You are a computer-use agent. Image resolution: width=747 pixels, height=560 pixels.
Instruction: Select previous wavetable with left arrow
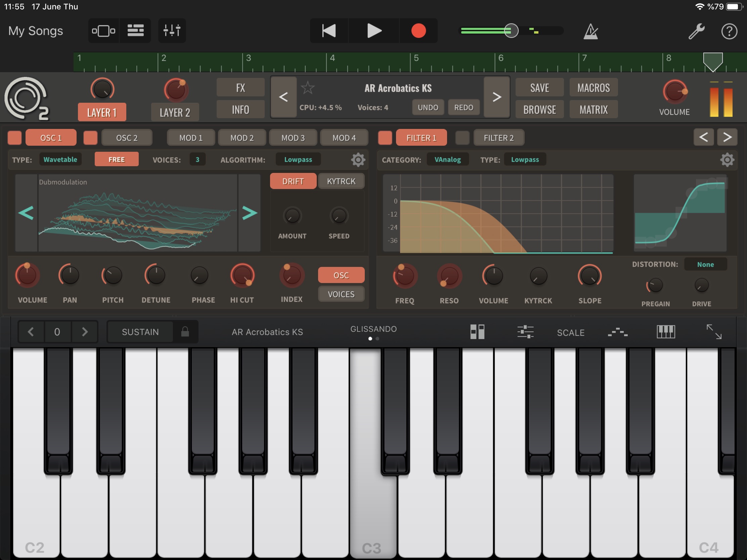pos(26,213)
